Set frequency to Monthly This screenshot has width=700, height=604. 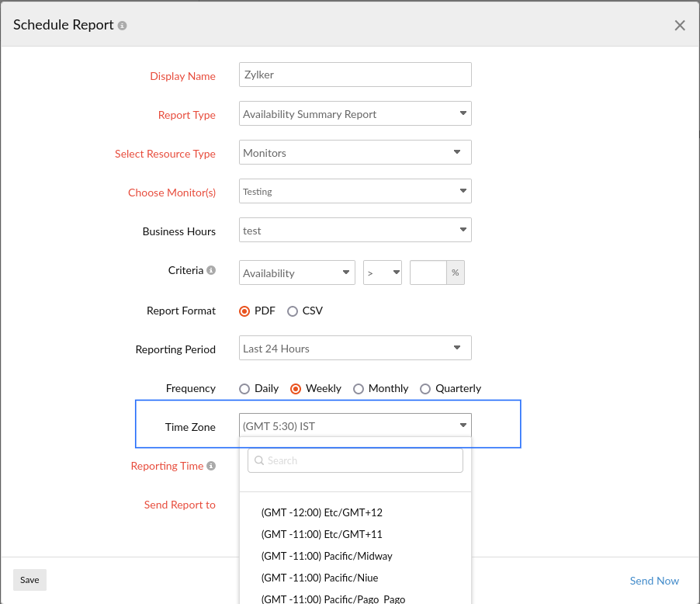pos(359,388)
